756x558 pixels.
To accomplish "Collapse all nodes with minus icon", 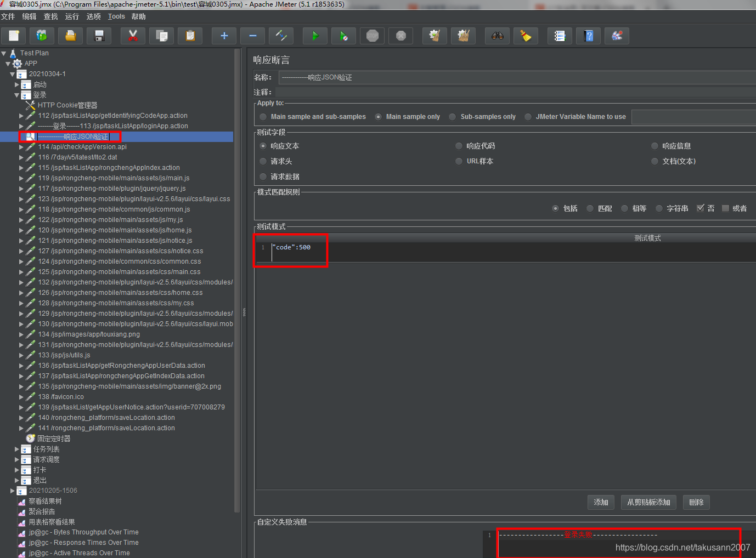I will tap(252, 36).
